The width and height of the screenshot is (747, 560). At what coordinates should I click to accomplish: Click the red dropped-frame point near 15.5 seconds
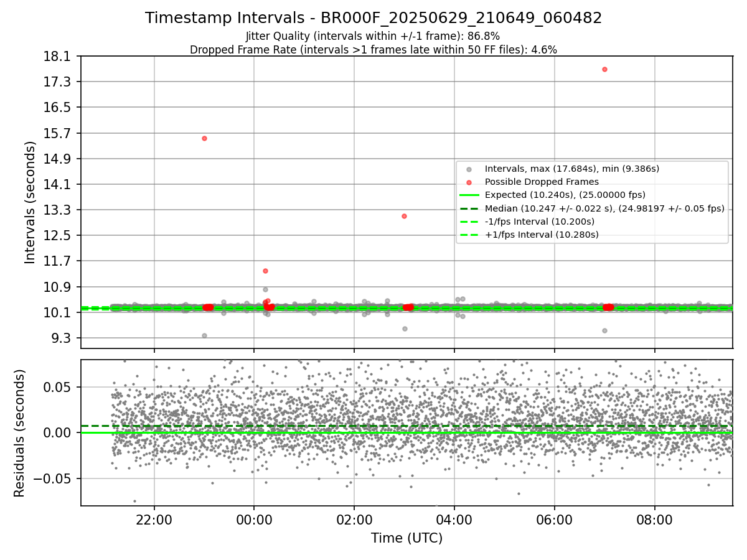pyautogui.click(x=204, y=138)
